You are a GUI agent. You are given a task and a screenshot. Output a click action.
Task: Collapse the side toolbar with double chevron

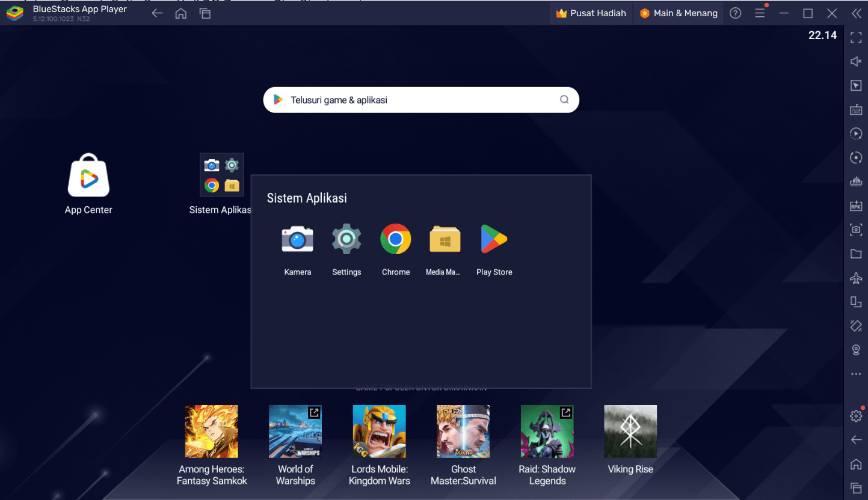coord(856,13)
